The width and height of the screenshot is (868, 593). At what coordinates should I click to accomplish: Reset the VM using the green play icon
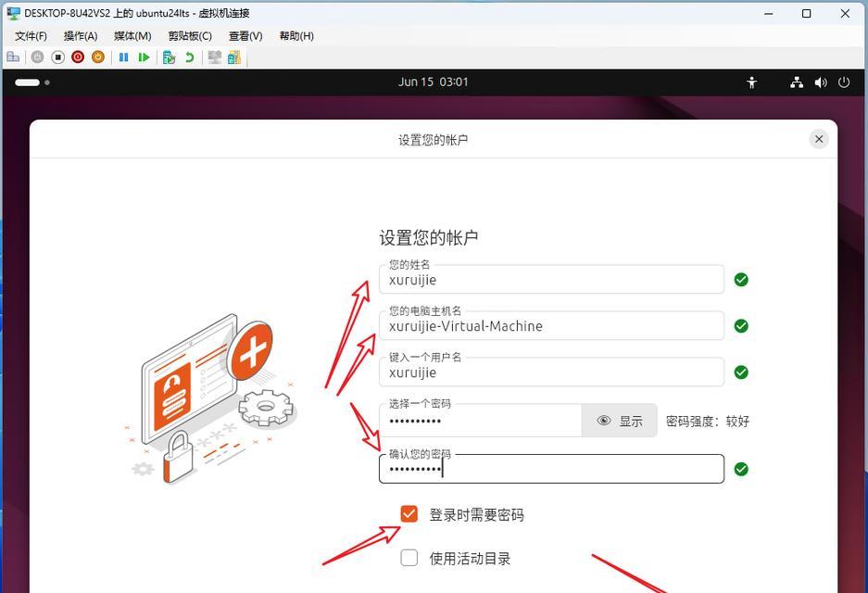coord(144,57)
